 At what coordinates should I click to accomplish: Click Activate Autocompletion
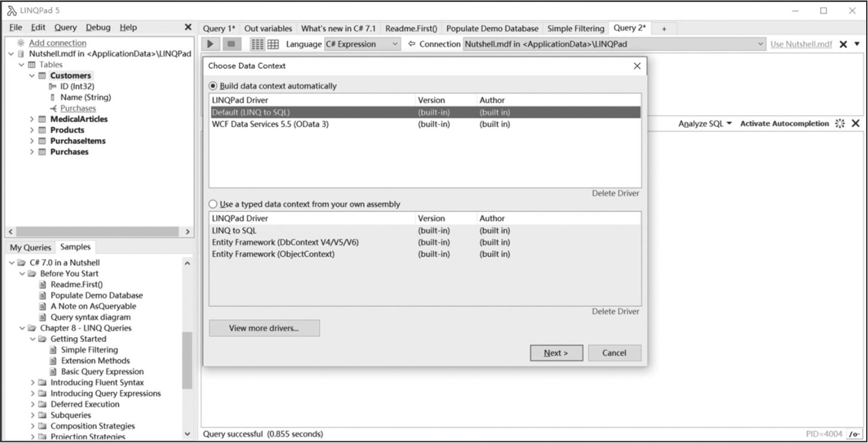coord(784,123)
